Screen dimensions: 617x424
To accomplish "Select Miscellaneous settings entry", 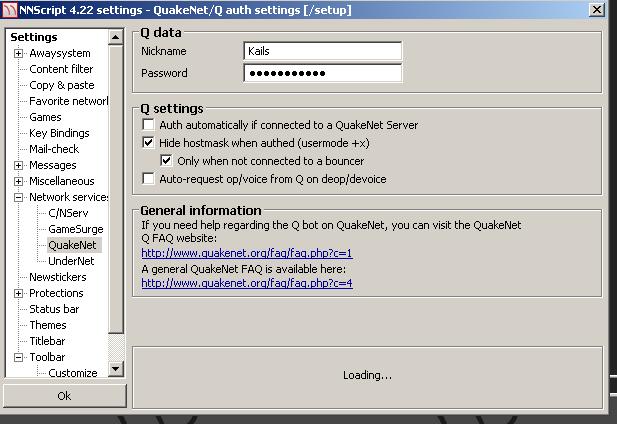I will tap(62, 181).
